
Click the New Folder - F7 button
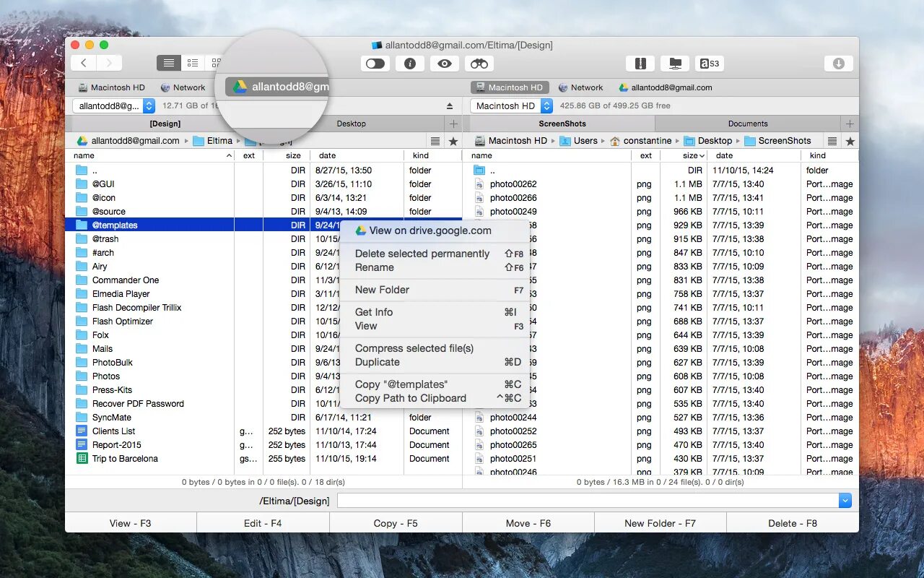point(660,523)
